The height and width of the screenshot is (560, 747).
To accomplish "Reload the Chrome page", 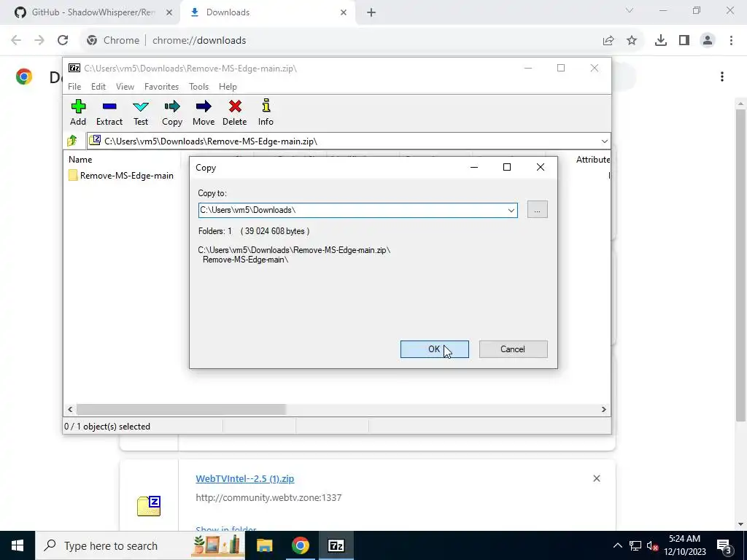I will point(63,41).
